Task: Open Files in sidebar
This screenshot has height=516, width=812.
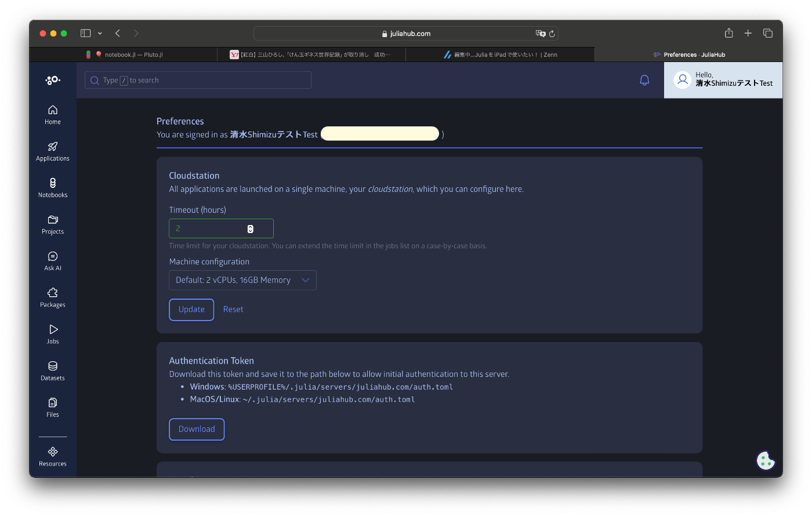Action: (x=53, y=407)
